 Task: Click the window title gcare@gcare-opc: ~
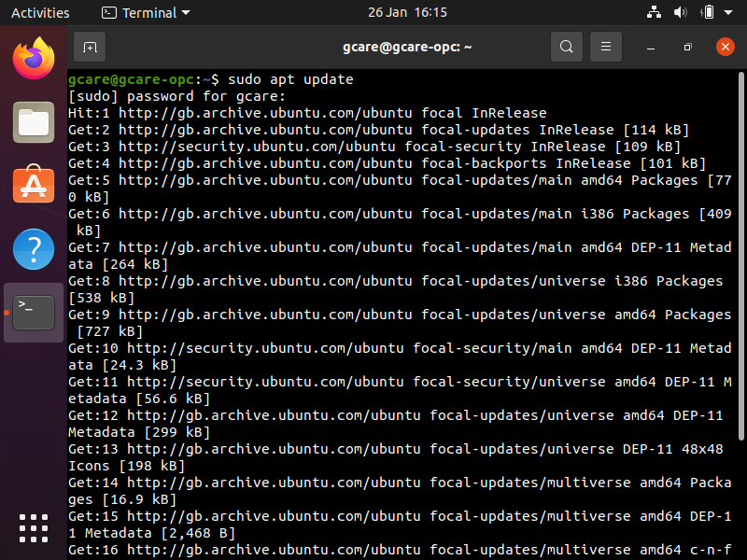click(x=407, y=48)
